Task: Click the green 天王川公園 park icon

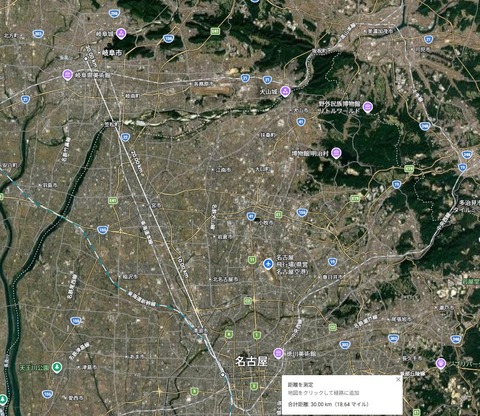Action: click(57, 367)
